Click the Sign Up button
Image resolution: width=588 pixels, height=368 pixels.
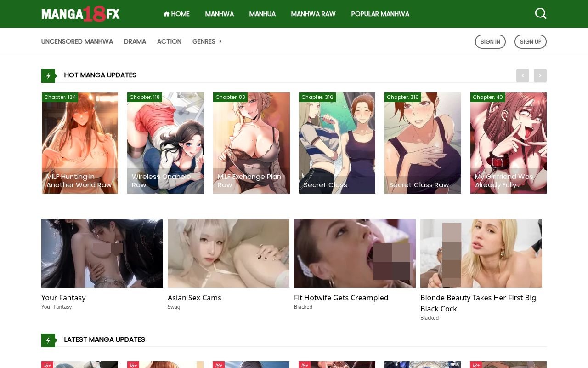coord(531,41)
